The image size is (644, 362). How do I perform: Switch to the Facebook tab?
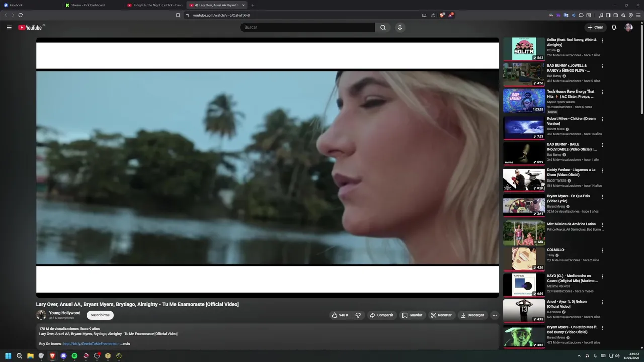pos(30,5)
